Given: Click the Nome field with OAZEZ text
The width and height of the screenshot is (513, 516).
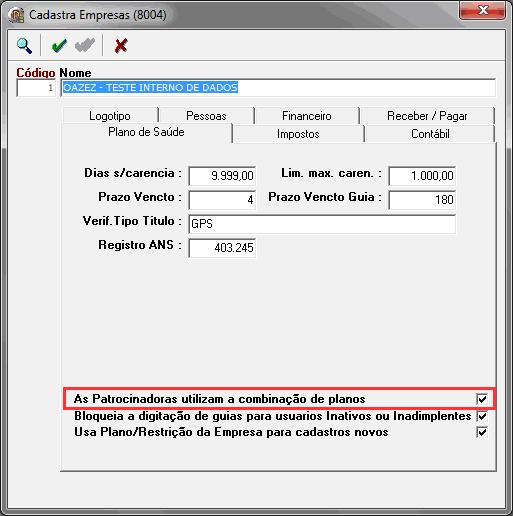Looking at the screenshot, I should tap(278, 88).
